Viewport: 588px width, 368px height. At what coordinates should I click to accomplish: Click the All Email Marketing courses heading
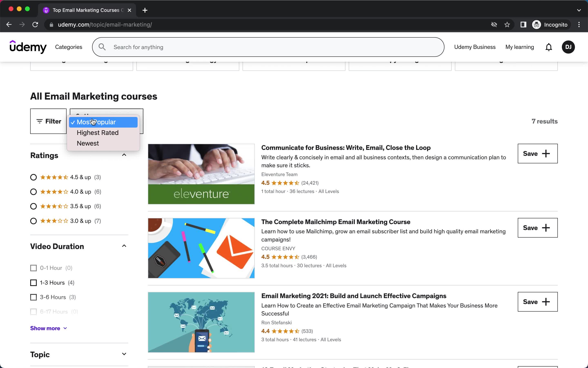pos(94,96)
